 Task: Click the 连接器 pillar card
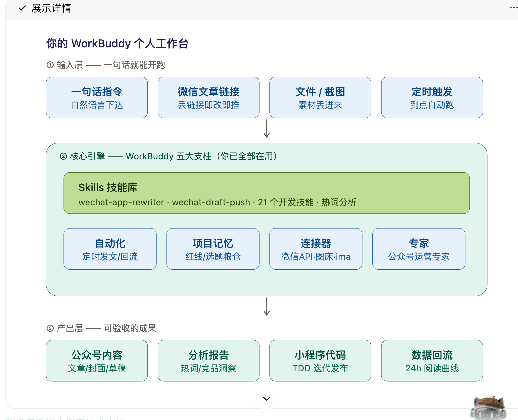pyautogui.click(x=316, y=249)
